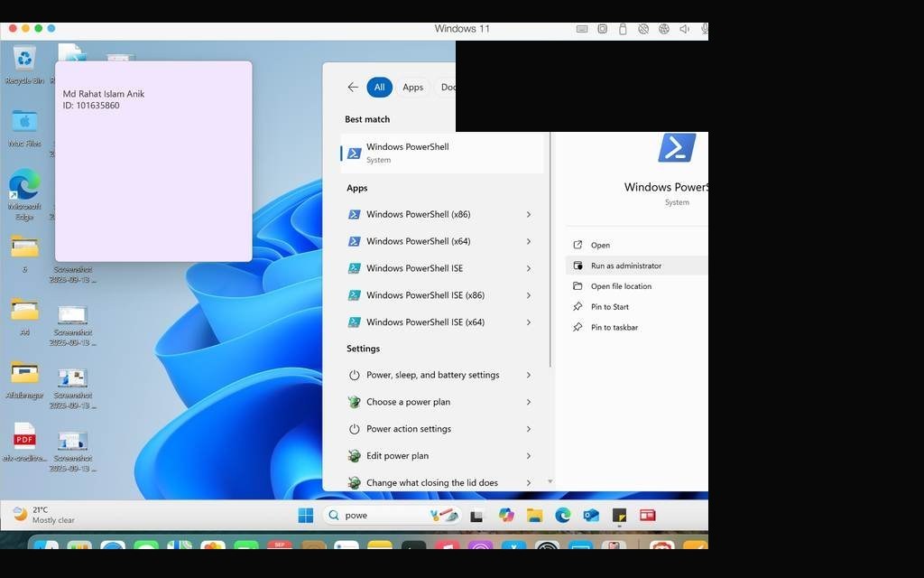Screen dimensions: 924x578
Task: Launch Copilot from the taskbar
Action: [506, 516]
